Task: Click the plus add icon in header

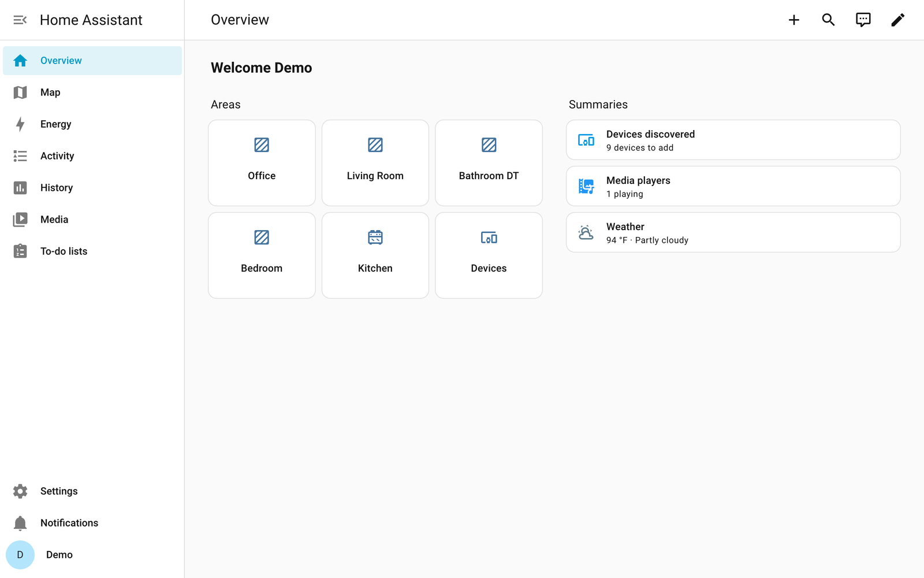Action: coord(794,20)
